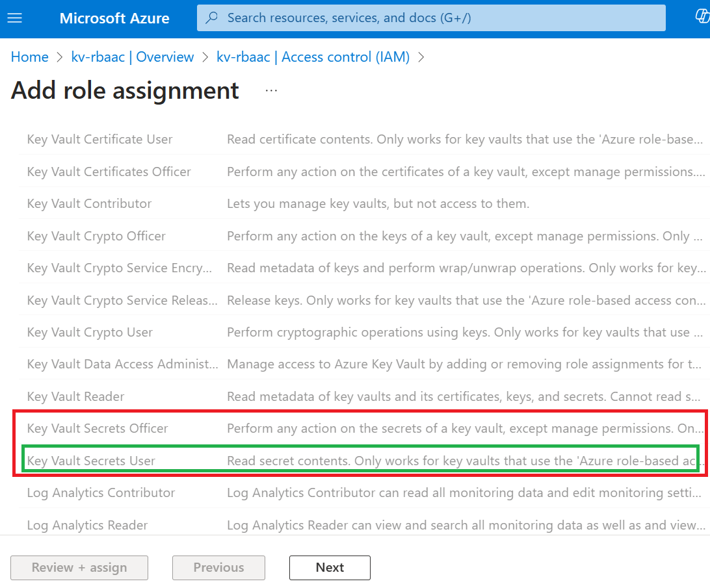
Task: Select the Key Vault Contributor role
Action: [x=89, y=204]
